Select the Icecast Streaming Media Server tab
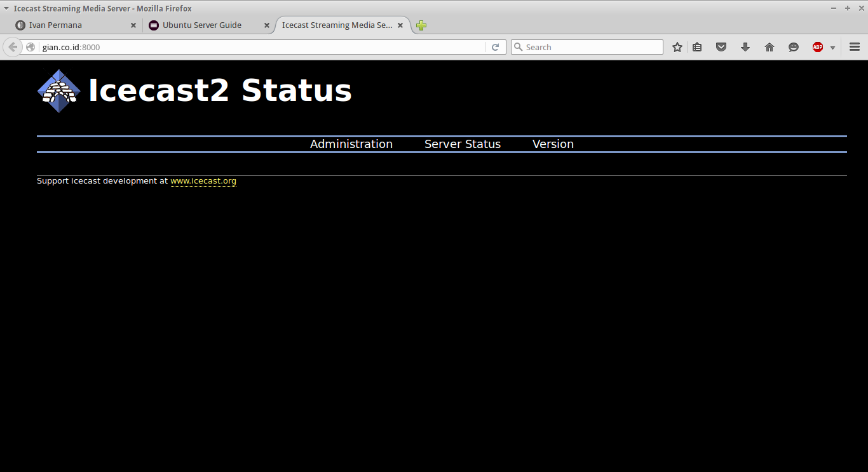This screenshot has width=868, height=472. pos(343,25)
